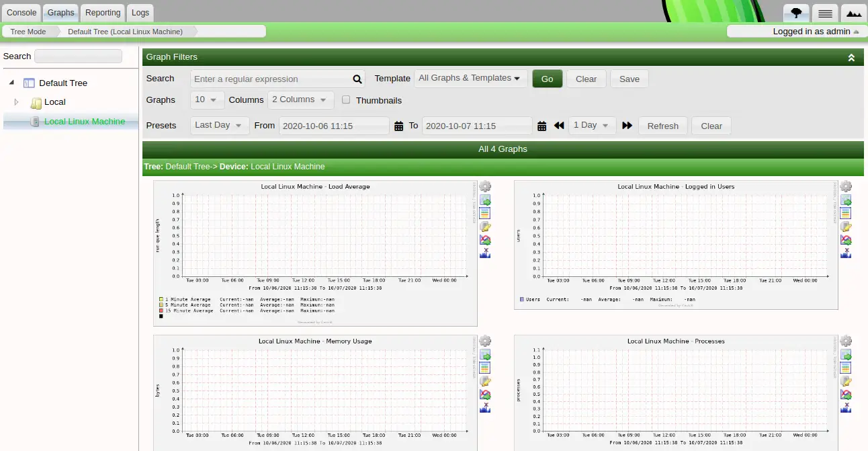
Task: Expand the Local folder in the tree
Action: (x=17, y=101)
